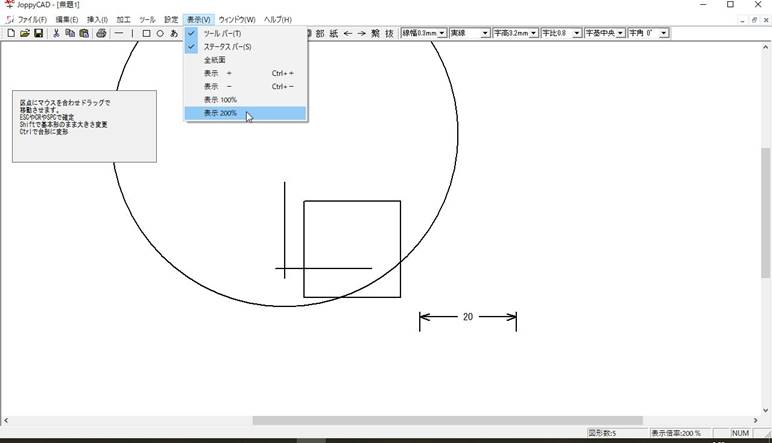The image size is (772, 443).
Task: Click the New file icon
Action: point(11,33)
